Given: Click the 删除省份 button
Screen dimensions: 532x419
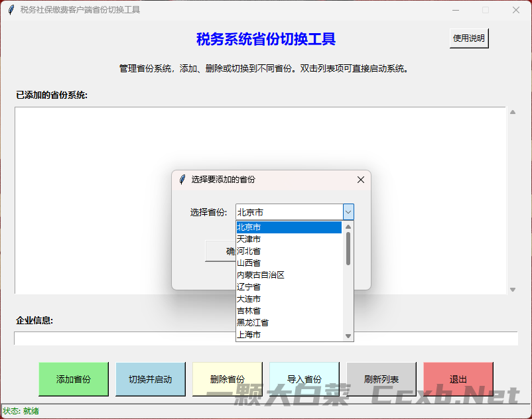Looking at the screenshot, I should pos(227,379).
